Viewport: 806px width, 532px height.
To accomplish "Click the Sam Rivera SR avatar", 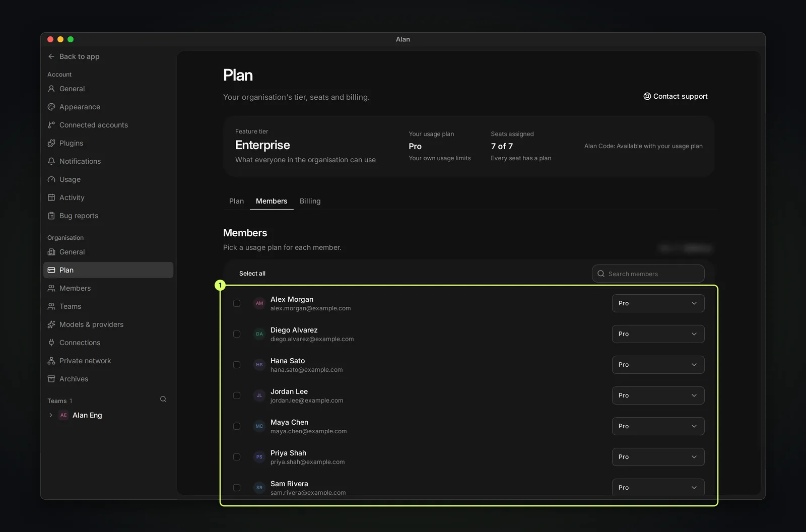I will tap(259, 488).
